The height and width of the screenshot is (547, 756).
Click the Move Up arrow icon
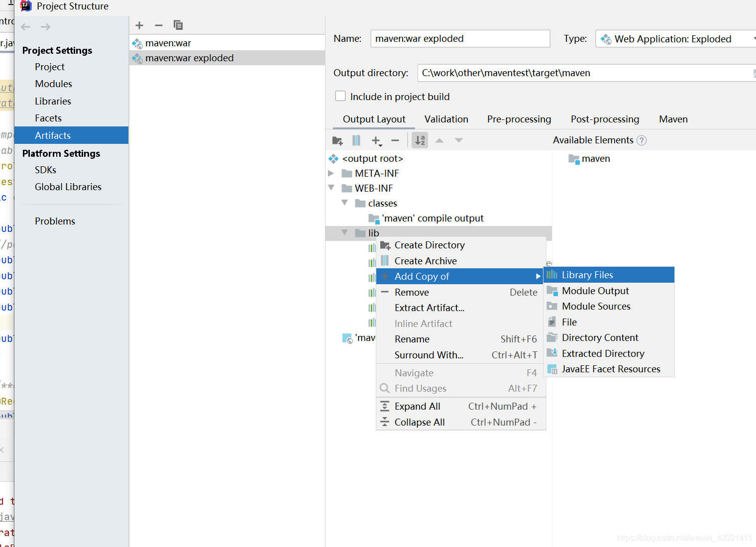coord(439,140)
